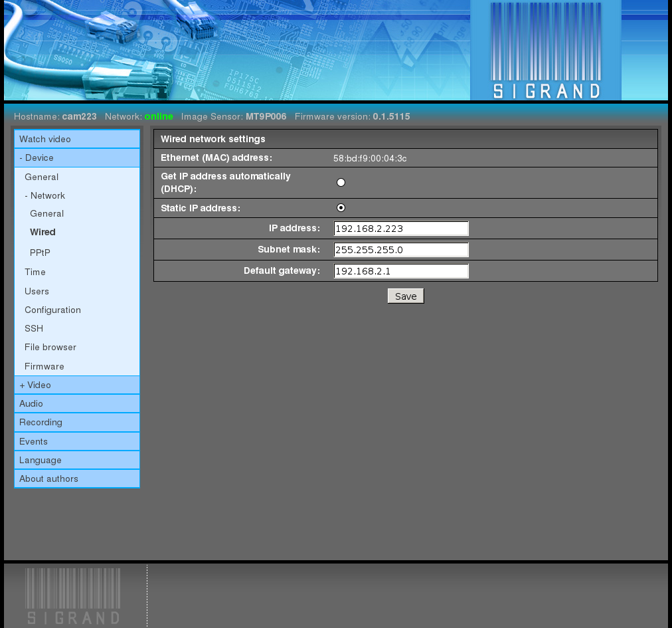Collapse the Network submenu

[x=45, y=196]
